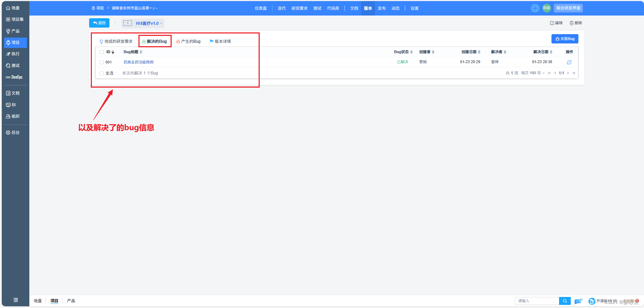Click the blue plus quick-create icon
Image resolution: width=644 pixels, height=308 pixels.
(x=535, y=8)
